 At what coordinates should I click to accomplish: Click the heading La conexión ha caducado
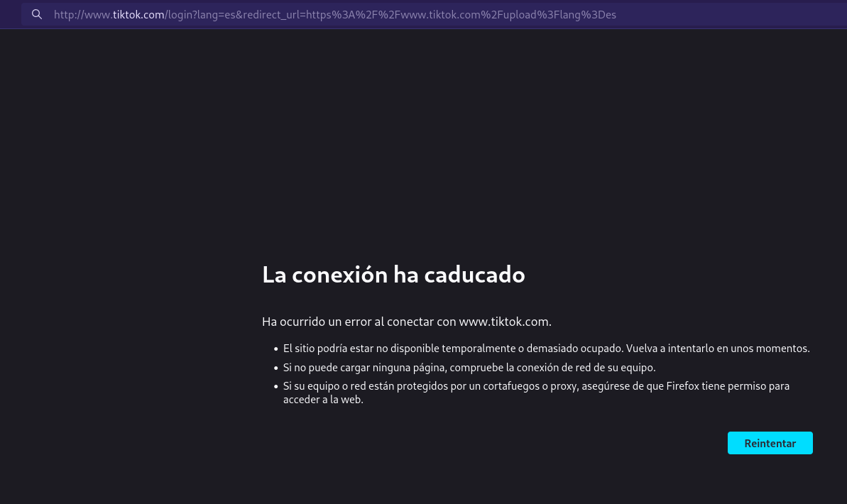point(393,274)
